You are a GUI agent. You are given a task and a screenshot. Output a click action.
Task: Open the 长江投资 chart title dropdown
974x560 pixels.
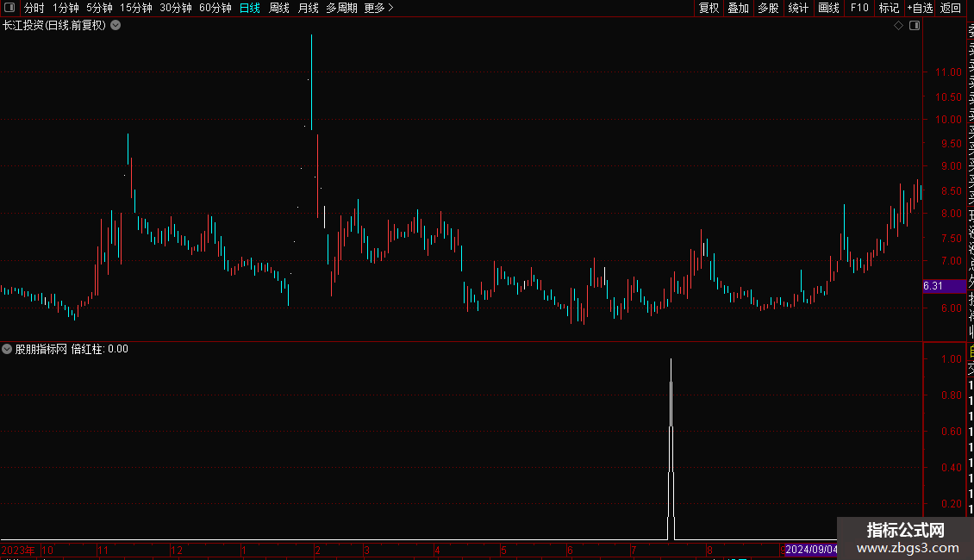point(116,26)
